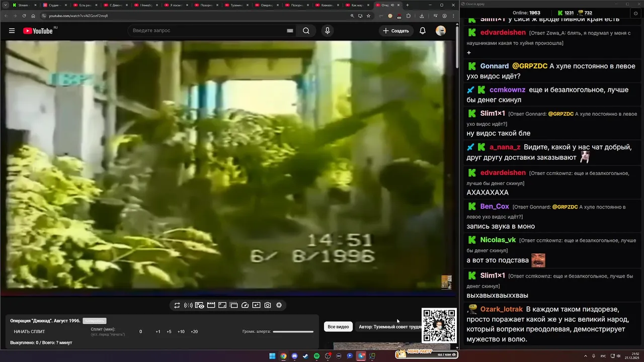The height and width of the screenshot is (362, 644).
Task: Add +1 minute to split
Action: (x=158, y=332)
